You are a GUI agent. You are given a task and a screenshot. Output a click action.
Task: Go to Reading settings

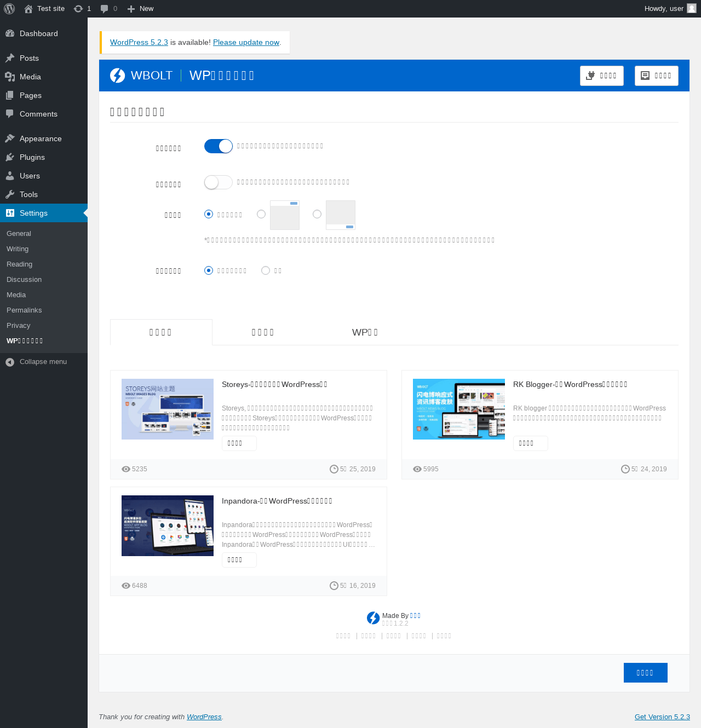(x=19, y=264)
